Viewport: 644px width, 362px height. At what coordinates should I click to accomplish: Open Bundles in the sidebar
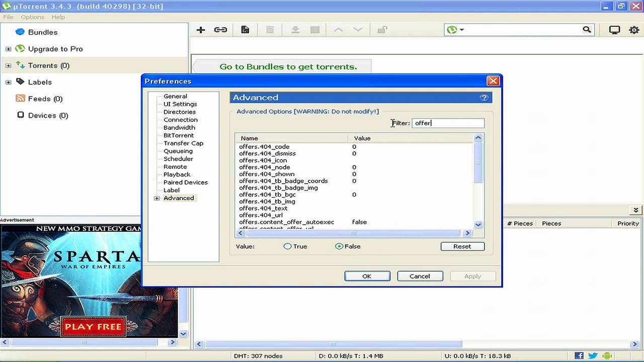coord(43,32)
